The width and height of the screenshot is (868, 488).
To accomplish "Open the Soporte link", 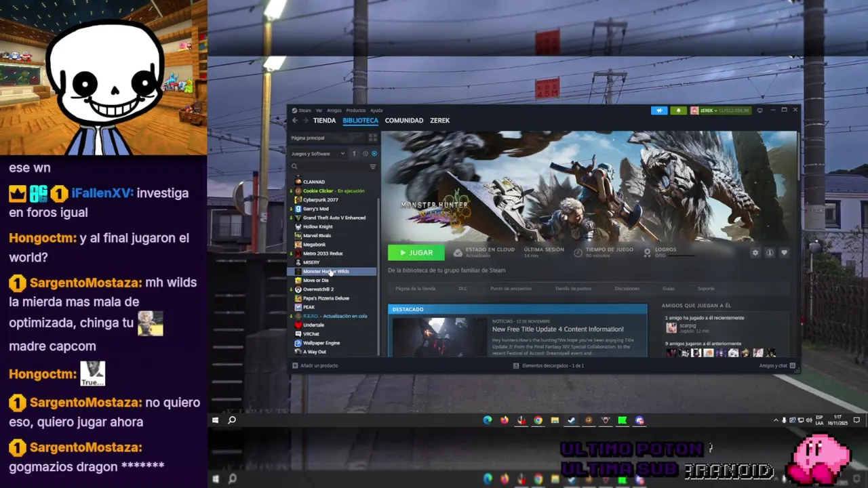I will (706, 289).
